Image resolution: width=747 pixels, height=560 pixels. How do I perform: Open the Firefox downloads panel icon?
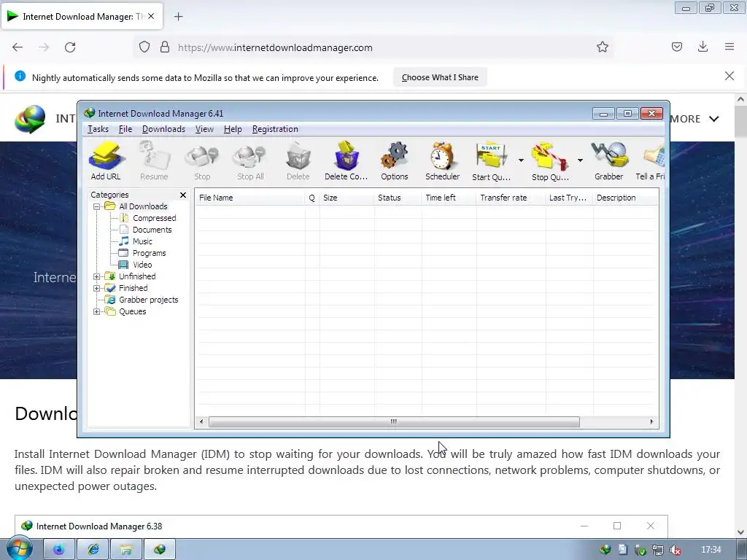pyautogui.click(x=703, y=47)
